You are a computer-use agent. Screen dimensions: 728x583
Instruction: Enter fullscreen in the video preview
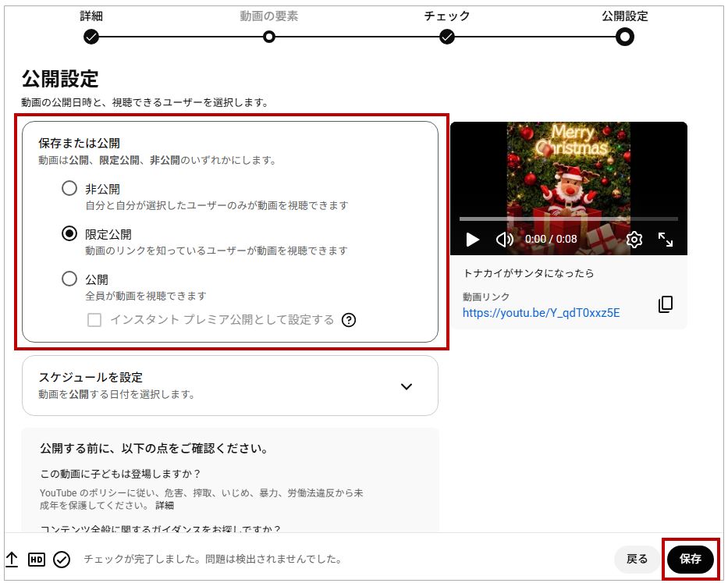666,240
